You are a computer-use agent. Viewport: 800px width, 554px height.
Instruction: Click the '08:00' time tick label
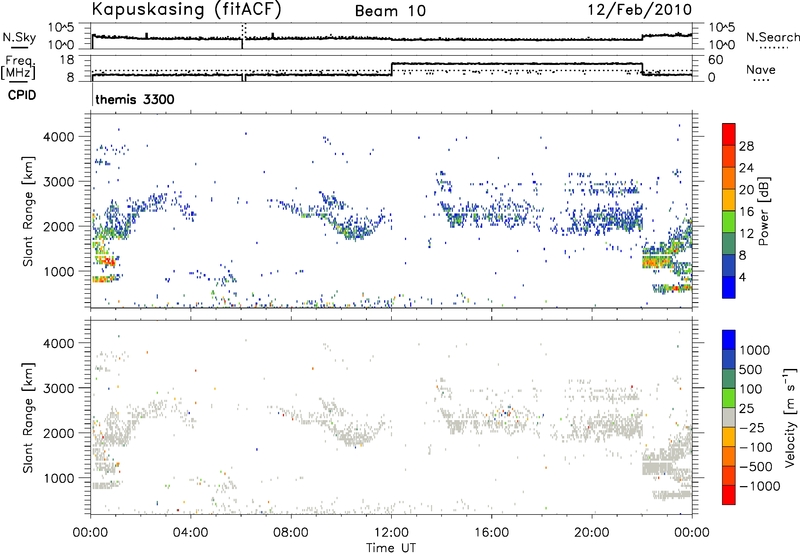pos(291,533)
